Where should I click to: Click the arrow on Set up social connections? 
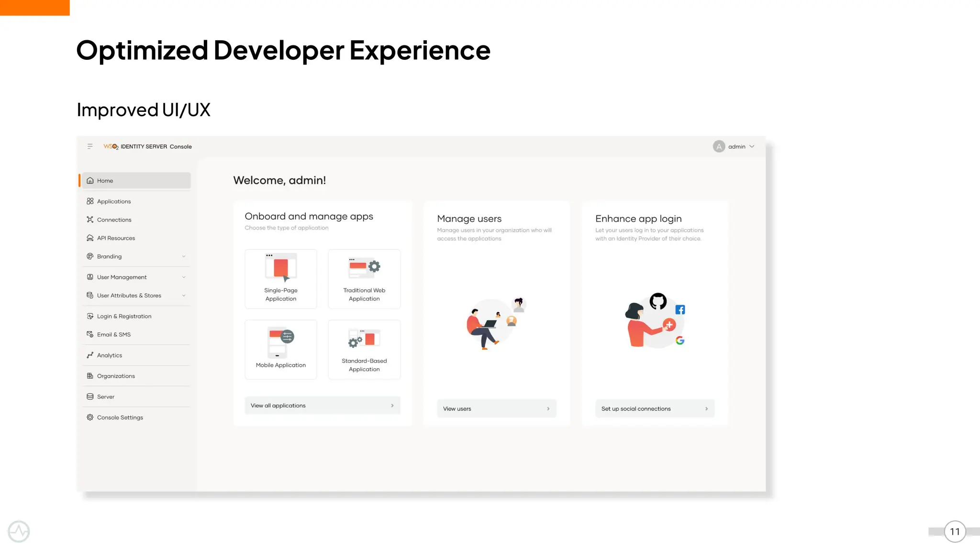pyautogui.click(x=706, y=409)
